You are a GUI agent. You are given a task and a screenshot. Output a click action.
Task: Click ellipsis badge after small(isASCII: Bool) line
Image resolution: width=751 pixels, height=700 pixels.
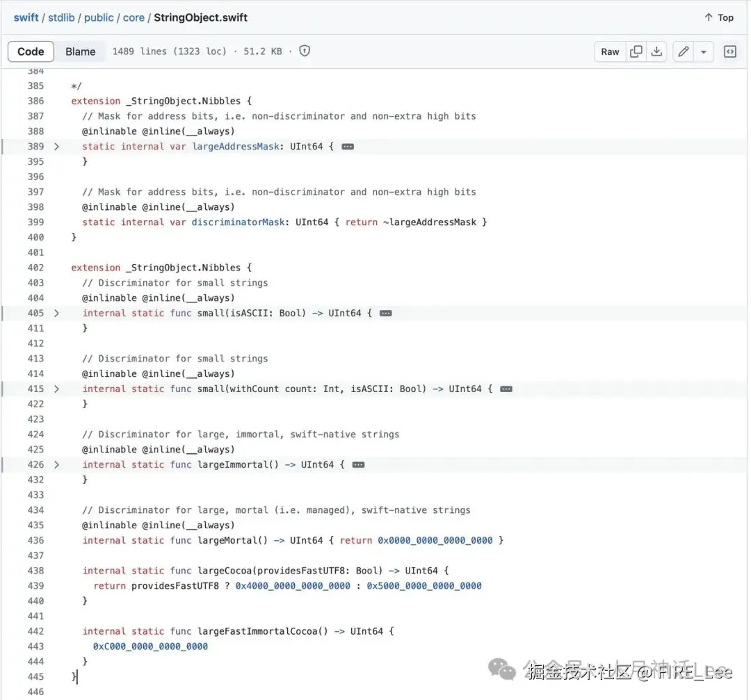pos(385,313)
